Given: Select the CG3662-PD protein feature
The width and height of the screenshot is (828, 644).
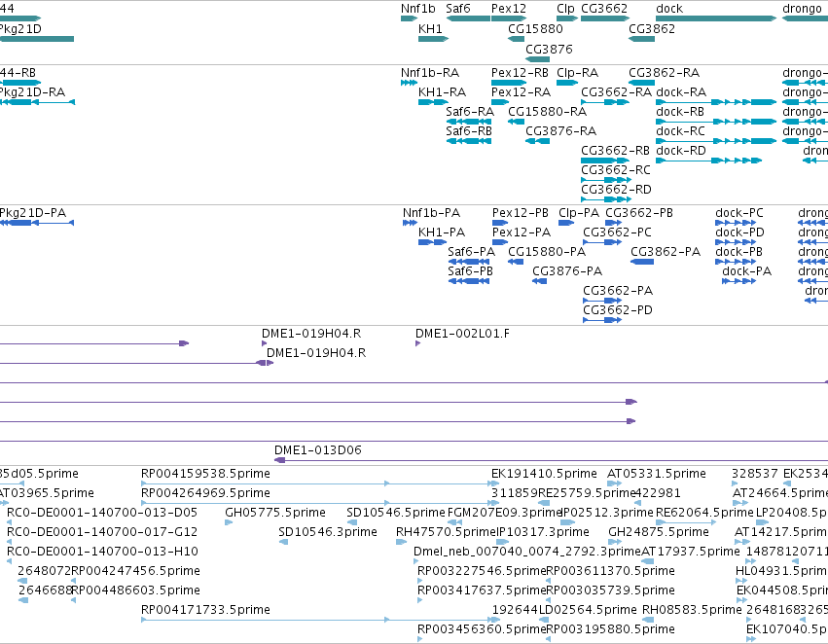Looking at the screenshot, I should point(602,320).
